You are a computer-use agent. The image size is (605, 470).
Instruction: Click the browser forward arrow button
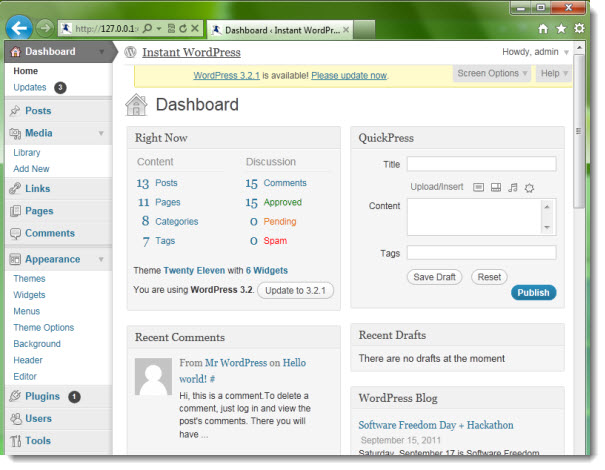45,28
